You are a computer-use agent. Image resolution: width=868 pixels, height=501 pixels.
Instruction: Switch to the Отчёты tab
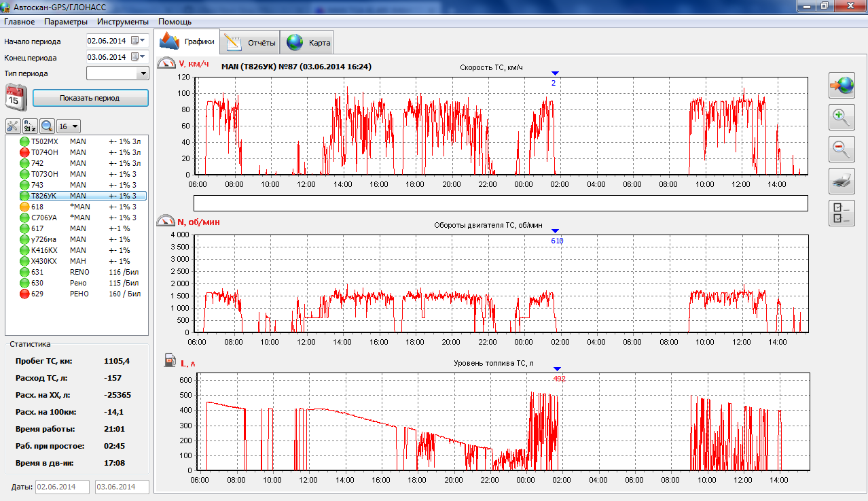coord(251,43)
